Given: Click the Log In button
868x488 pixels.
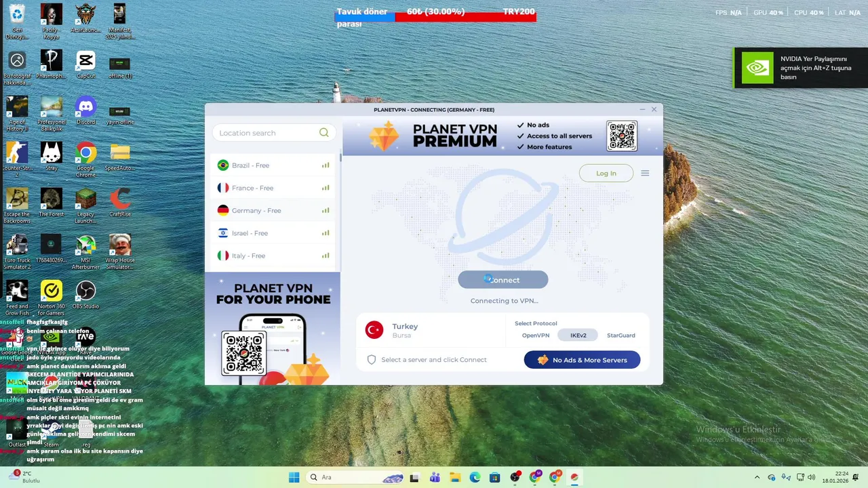Looking at the screenshot, I should [x=606, y=174].
